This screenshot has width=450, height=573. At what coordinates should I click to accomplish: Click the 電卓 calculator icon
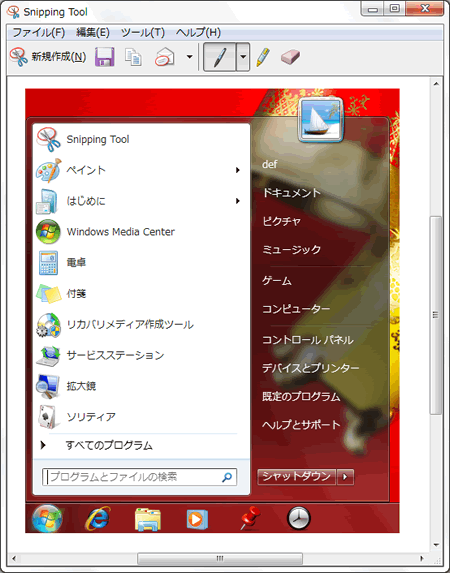(x=48, y=262)
